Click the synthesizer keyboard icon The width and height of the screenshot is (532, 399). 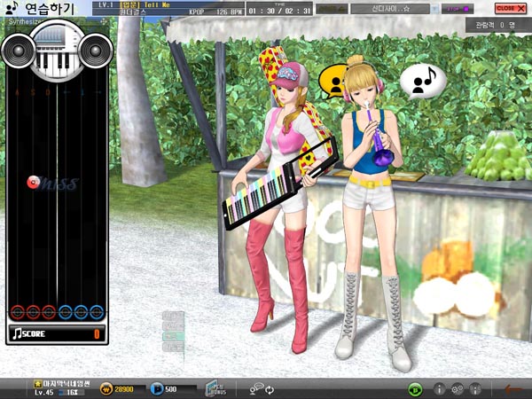[57, 52]
